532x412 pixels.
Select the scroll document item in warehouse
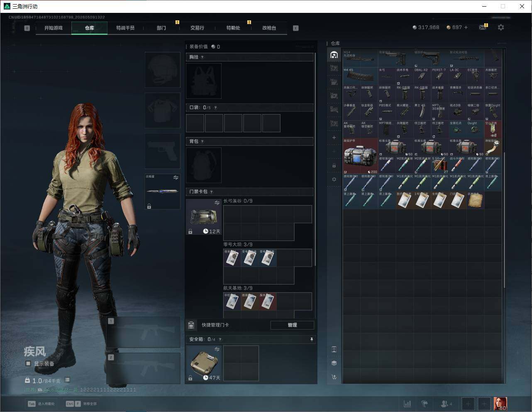475,200
